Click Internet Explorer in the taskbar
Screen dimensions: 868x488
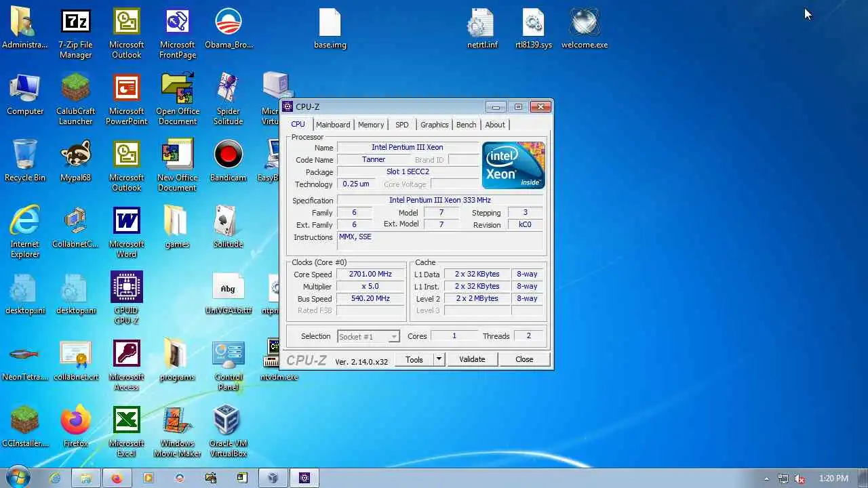55,478
